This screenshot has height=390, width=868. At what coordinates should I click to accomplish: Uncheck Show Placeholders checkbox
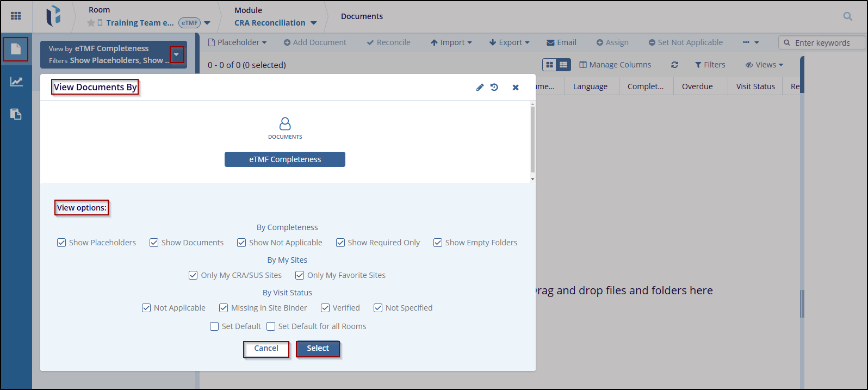click(61, 243)
